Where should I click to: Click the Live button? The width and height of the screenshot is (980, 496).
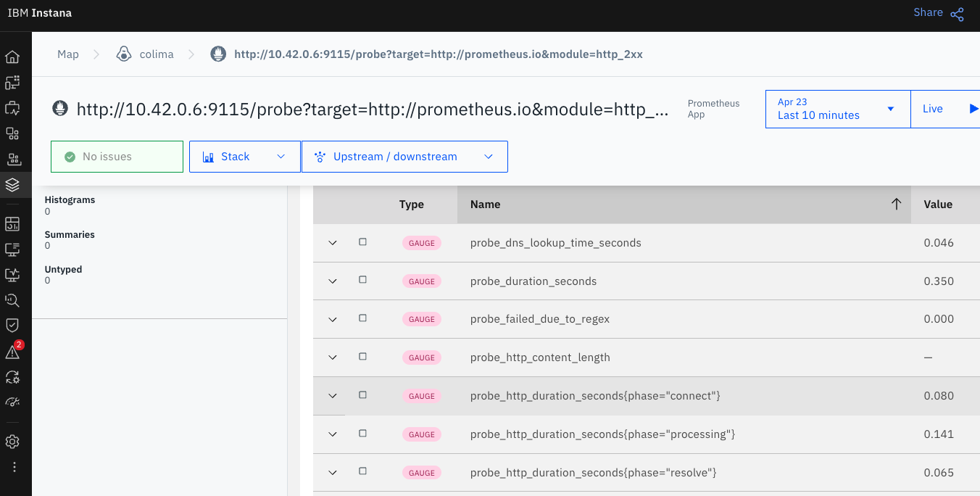pos(945,109)
